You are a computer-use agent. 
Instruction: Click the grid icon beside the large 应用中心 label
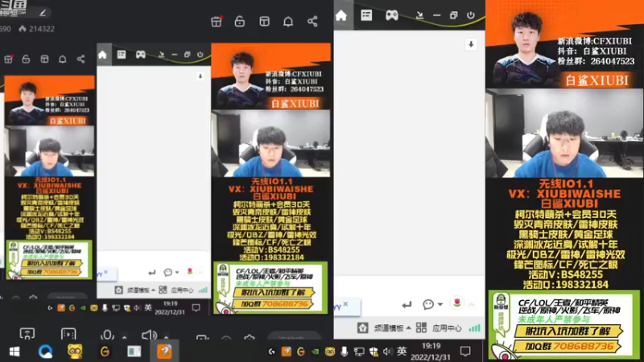421,327
